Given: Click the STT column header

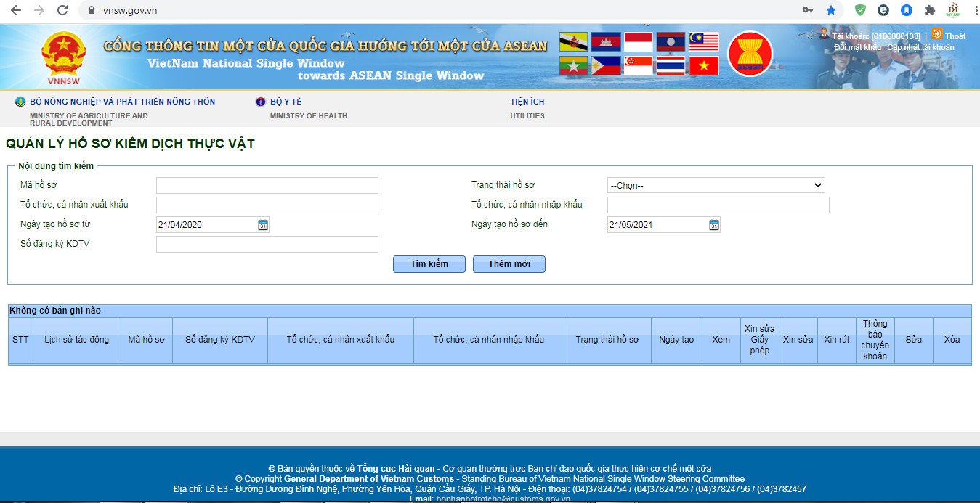Looking at the screenshot, I should coord(20,340).
